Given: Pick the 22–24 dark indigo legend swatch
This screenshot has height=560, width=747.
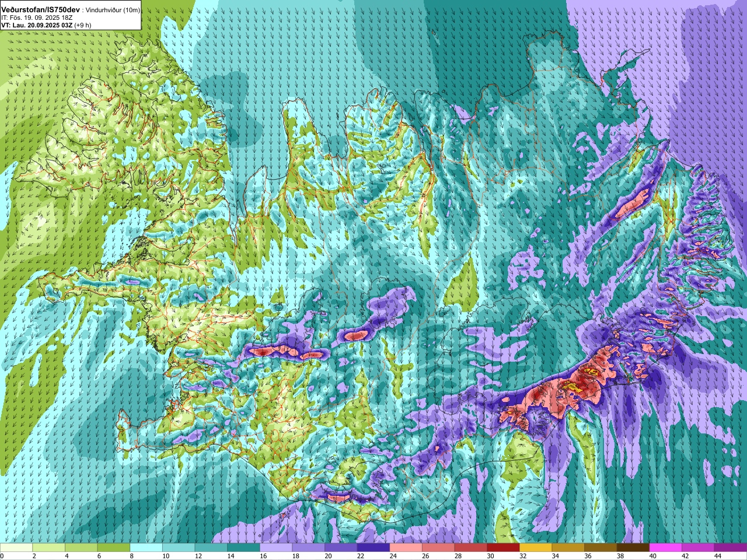Looking at the screenshot, I should click(x=373, y=548).
